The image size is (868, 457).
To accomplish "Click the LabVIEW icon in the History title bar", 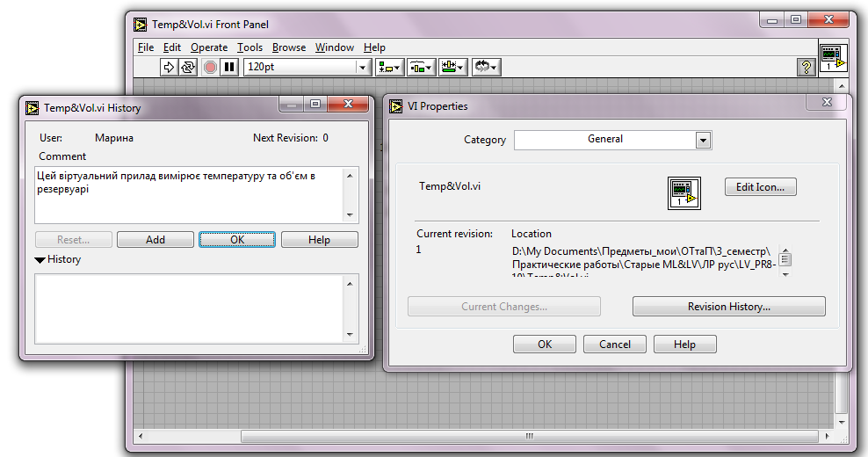I will pos(33,108).
